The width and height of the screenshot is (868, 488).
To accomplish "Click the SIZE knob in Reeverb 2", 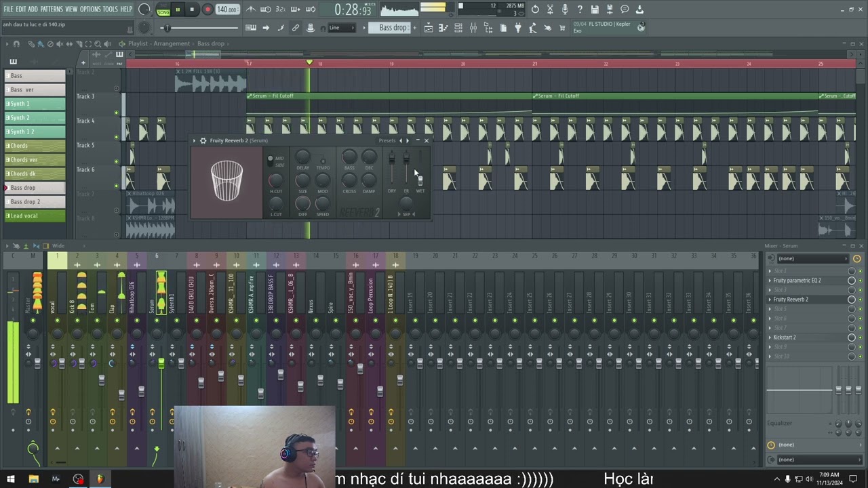I will click(x=302, y=180).
